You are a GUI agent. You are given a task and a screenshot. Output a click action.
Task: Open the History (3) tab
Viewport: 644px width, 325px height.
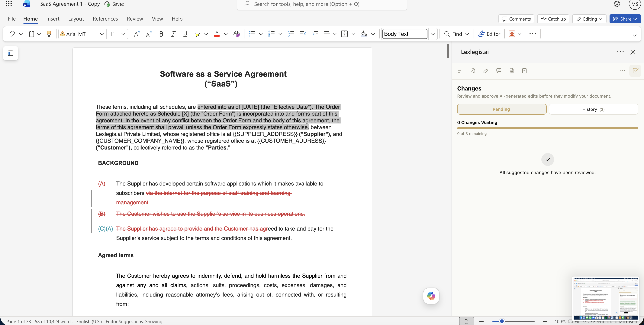click(x=593, y=109)
